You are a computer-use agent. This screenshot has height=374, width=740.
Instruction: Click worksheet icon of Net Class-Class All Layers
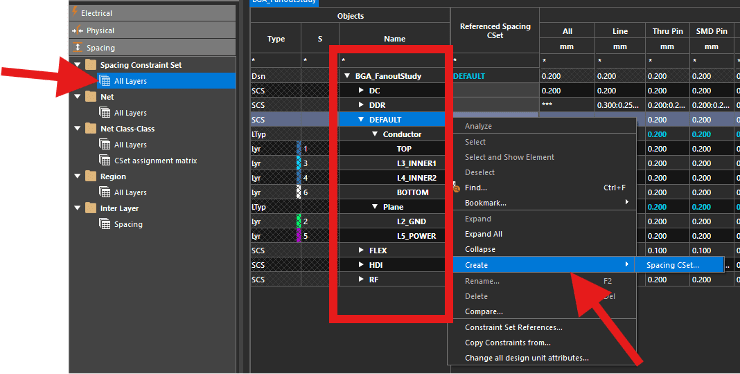point(105,144)
